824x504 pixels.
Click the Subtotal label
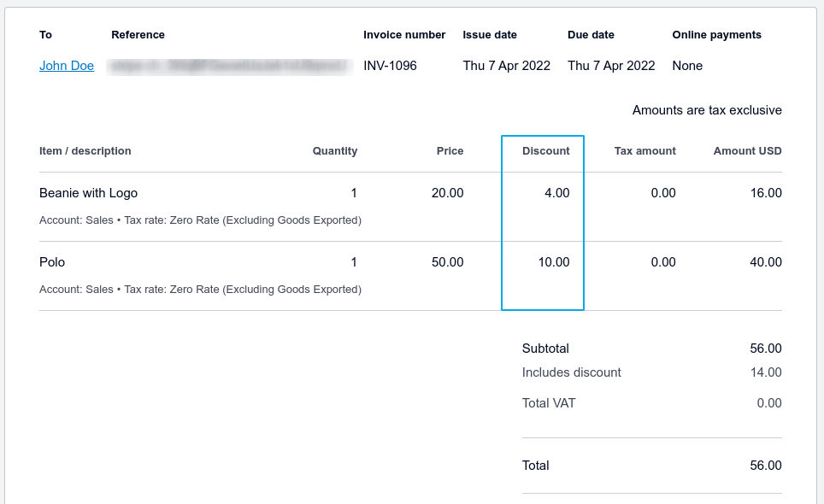[545, 349]
